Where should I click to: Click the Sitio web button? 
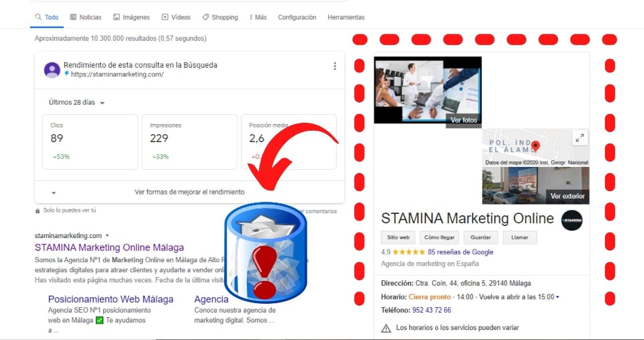[398, 237]
